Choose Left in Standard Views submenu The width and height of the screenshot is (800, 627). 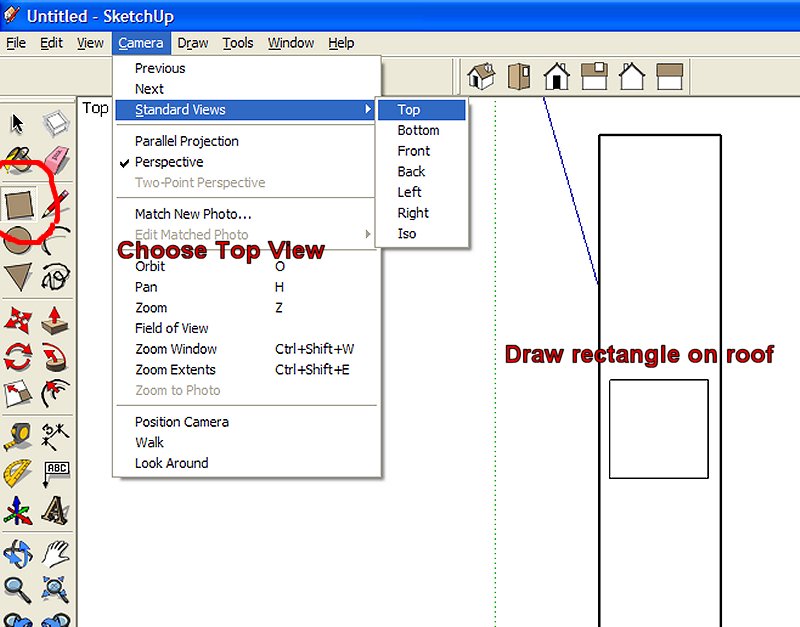(x=421, y=192)
